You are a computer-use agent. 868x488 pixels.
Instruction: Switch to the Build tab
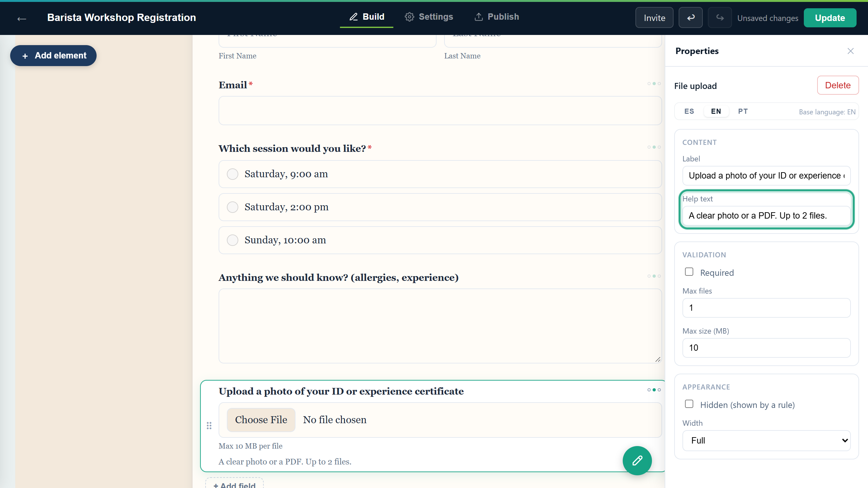[367, 17]
